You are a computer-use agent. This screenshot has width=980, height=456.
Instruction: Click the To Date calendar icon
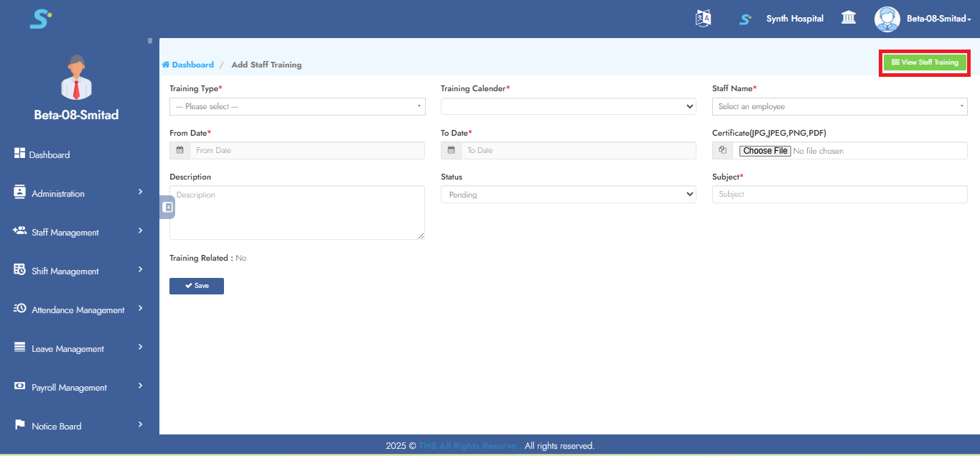click(x=451, y=150)
